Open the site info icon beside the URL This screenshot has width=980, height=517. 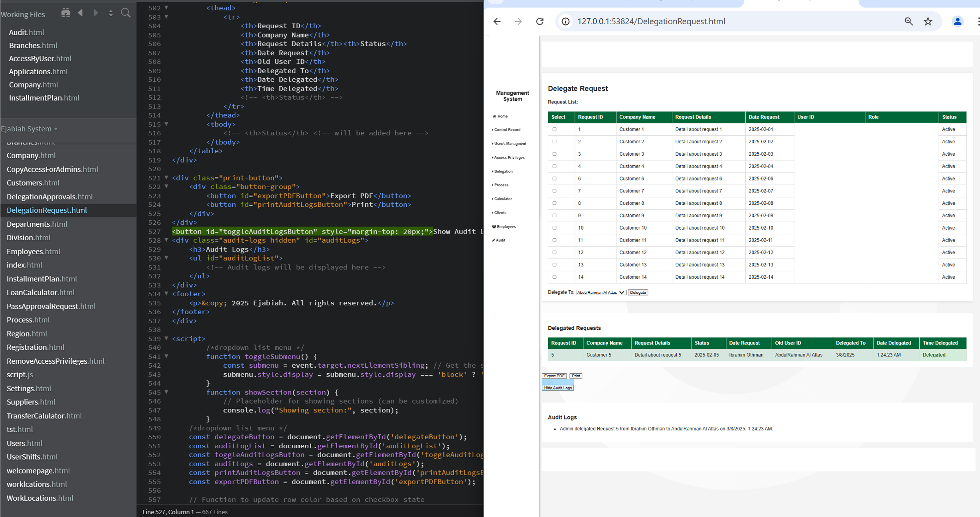565,21
